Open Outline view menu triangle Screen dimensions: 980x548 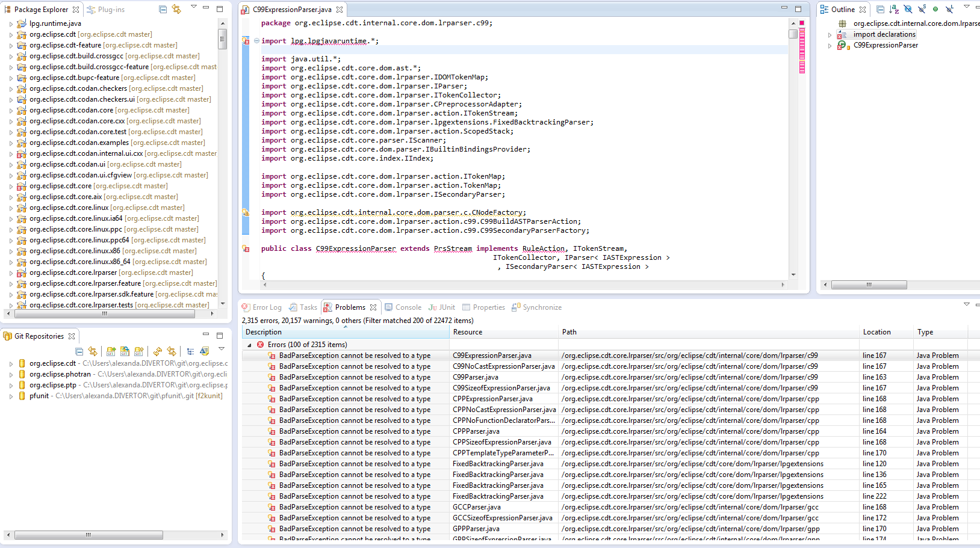(x=967, y=7)
